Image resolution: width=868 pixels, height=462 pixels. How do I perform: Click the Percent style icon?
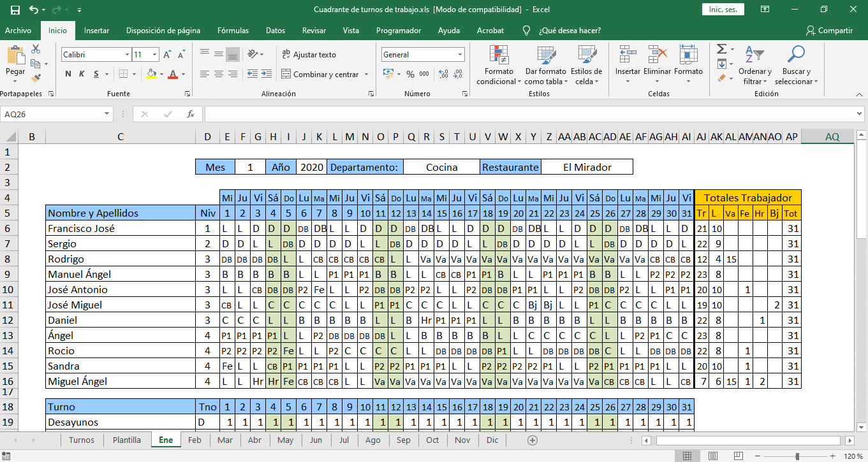409,75
